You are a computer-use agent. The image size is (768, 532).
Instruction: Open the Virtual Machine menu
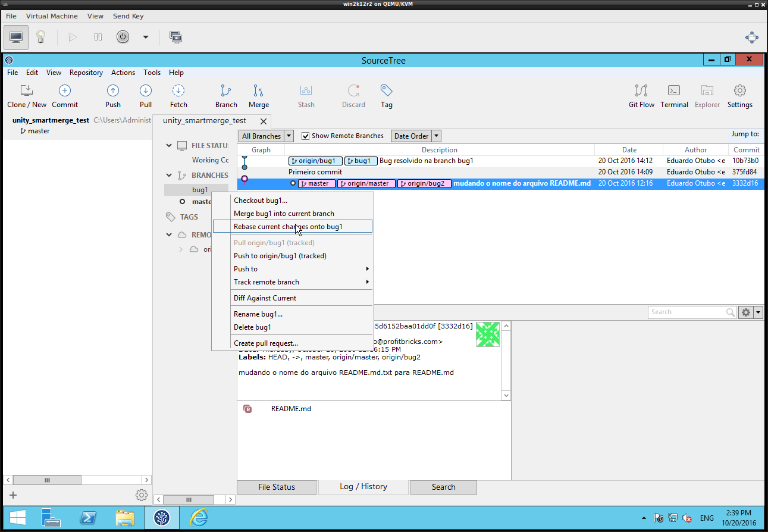point(52,16)
